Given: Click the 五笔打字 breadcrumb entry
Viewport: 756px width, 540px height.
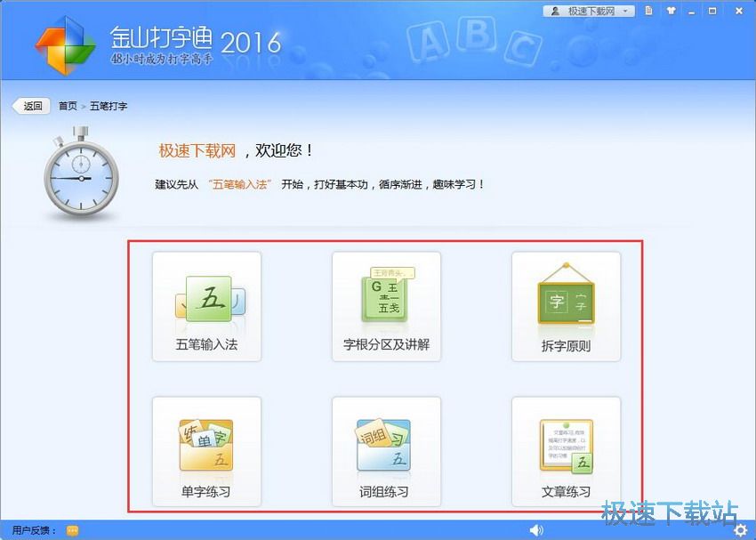Looking at the screenshot, I should [x=109, y=106].
